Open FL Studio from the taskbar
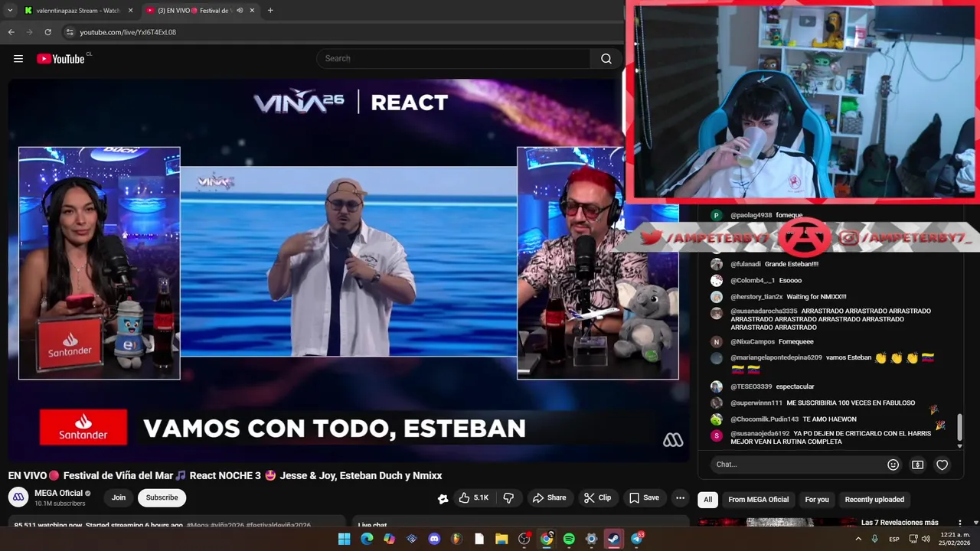This screenshot has height=551, width=980. 456,539
